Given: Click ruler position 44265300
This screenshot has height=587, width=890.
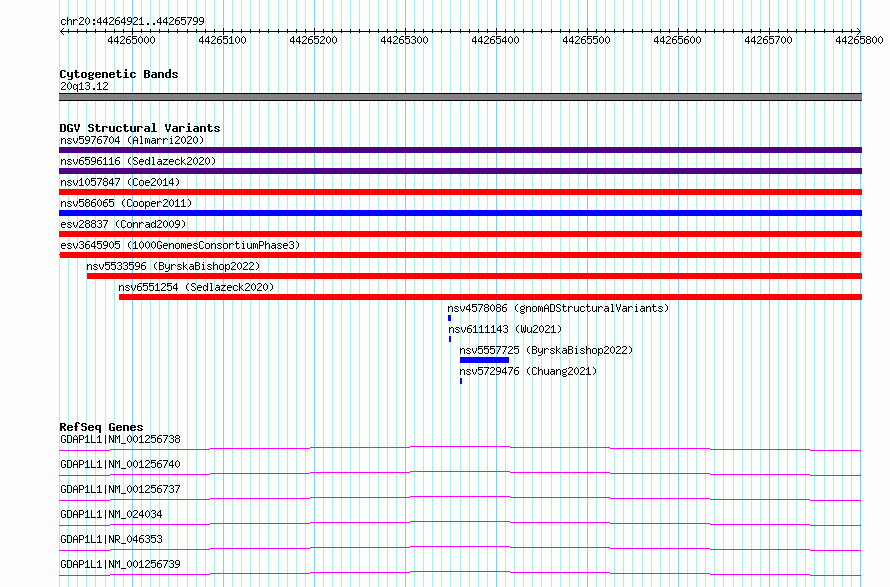Looking at the screenshot, I should point(404,40).
